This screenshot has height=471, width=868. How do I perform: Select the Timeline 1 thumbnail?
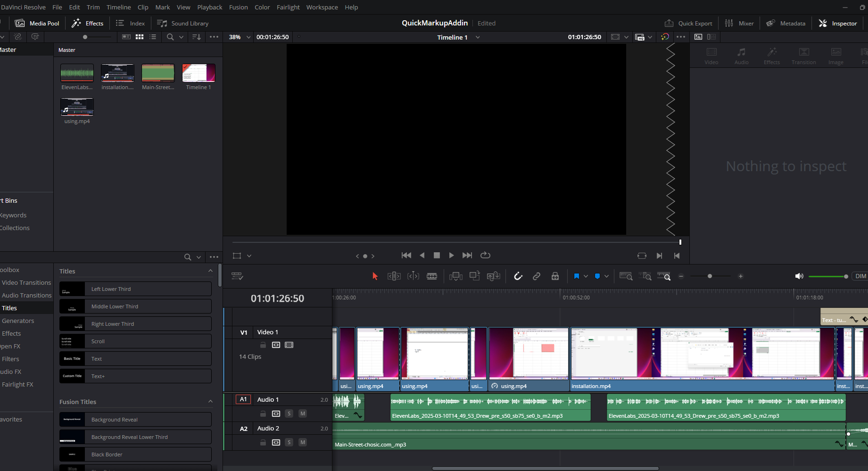pyautogui.click(x=198, y=73)
